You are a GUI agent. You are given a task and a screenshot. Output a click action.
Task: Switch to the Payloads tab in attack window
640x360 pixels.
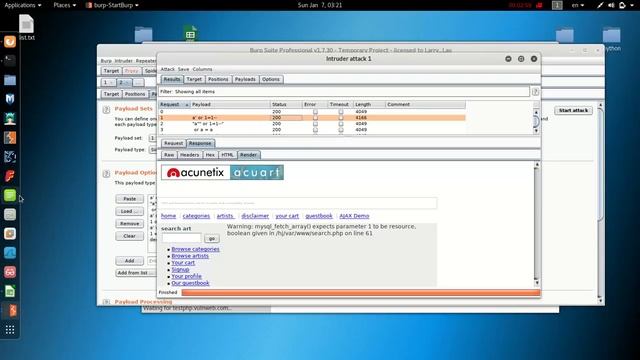click(245, 80)
